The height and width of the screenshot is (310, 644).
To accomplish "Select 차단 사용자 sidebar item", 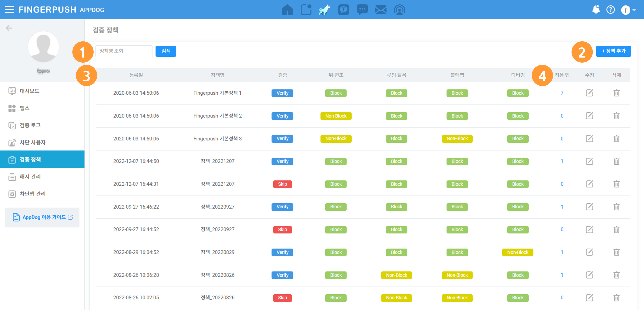I will point(33,142).
